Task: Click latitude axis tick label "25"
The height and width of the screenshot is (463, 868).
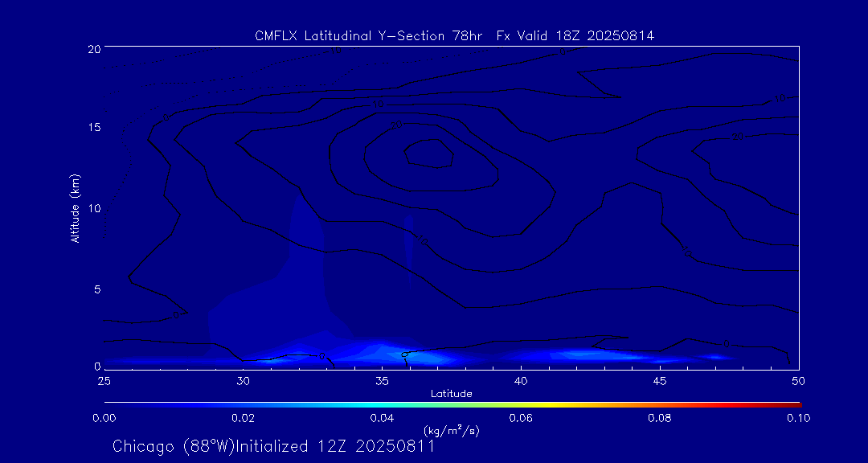Action: point(104,381)
